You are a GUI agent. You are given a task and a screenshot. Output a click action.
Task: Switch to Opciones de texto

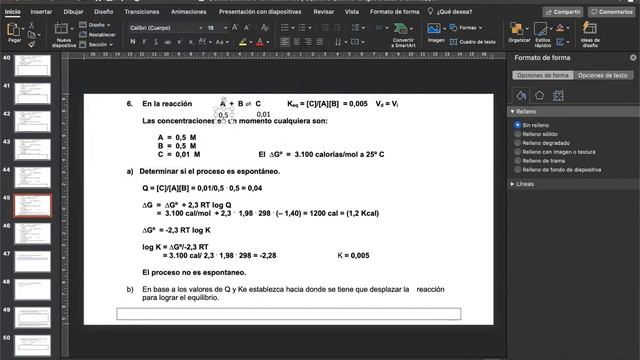pos(603,76)
